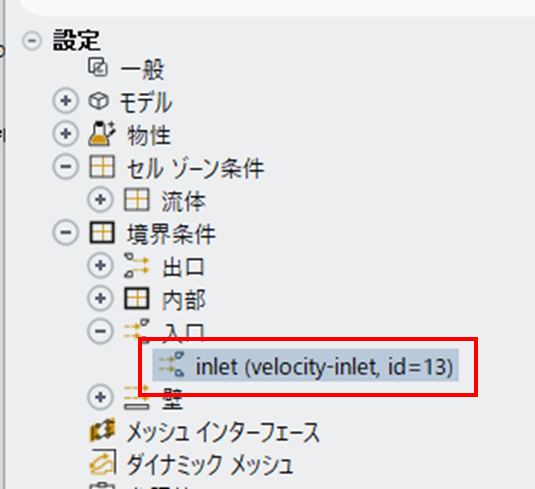535x489 pixels.
Task: Click the 出口 outlet arrows icon
Action: pos(136,265)
